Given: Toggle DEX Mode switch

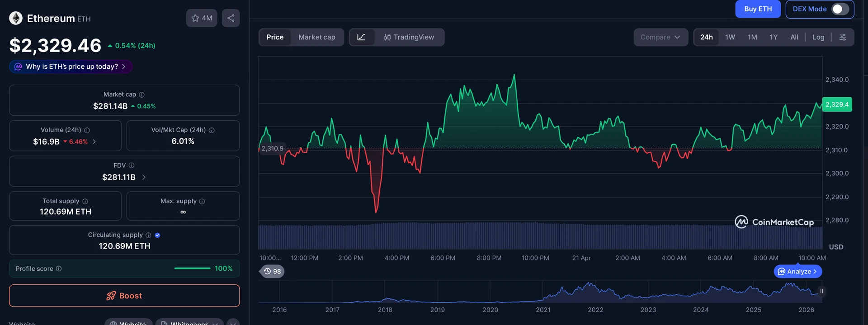Looking at the screenshot, I should (x=840, y=9).
